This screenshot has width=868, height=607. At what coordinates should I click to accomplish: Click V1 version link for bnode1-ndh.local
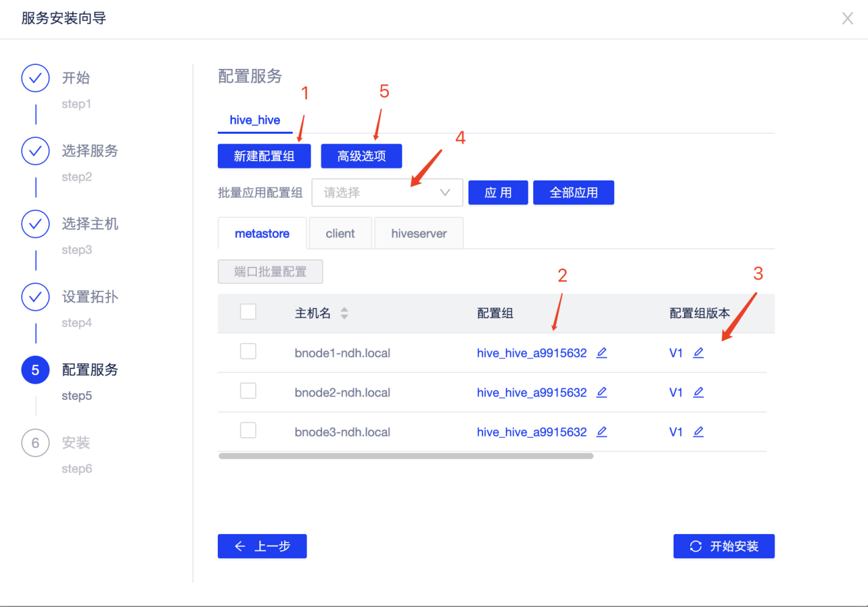[676, 353]
